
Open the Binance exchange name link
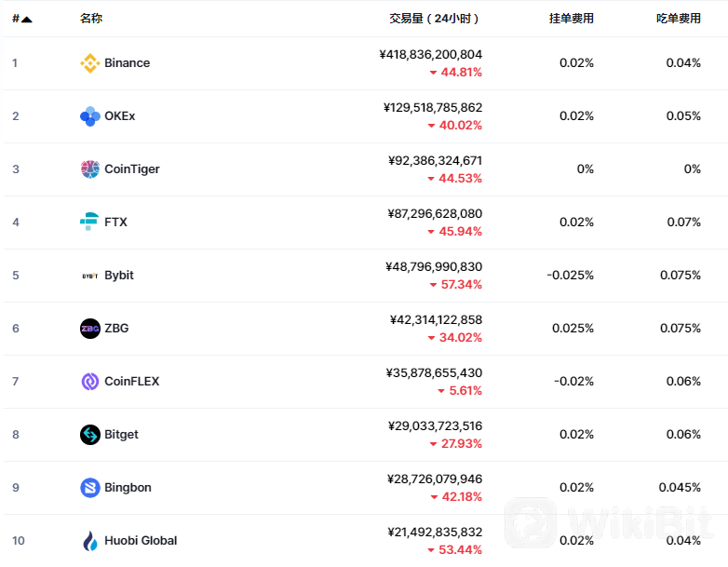[x=128, y=63]
